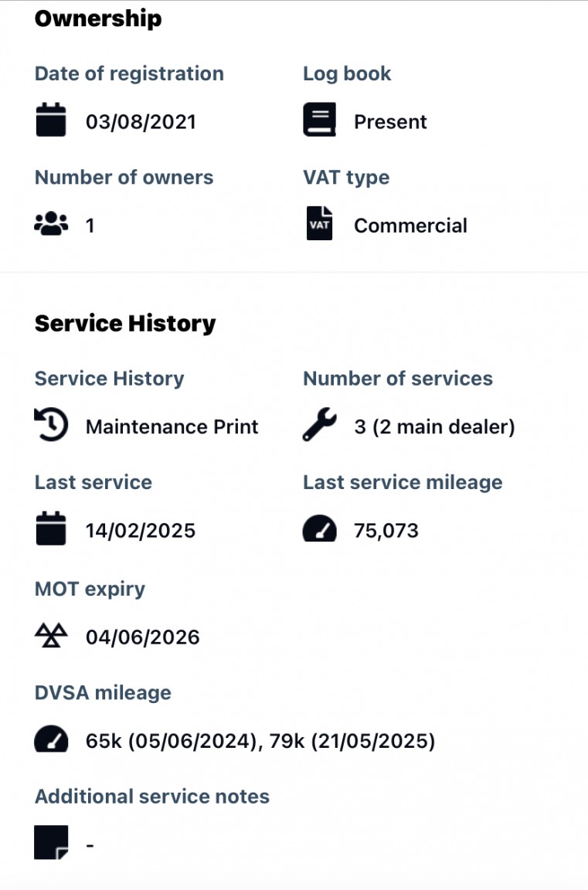Screen dimensions: 588x890
Task: Select the Commercial VAT value text
Action: point(410,225)
